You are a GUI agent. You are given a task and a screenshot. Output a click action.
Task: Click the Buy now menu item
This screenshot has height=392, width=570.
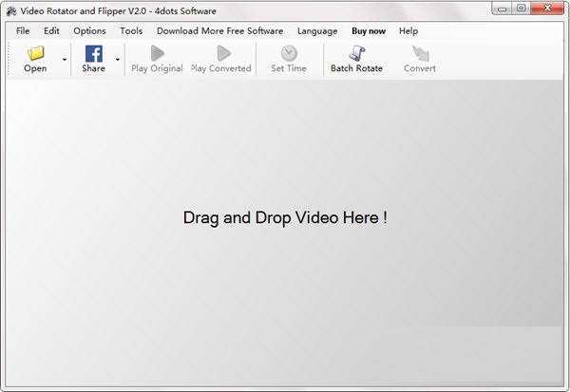click(369, 30)
